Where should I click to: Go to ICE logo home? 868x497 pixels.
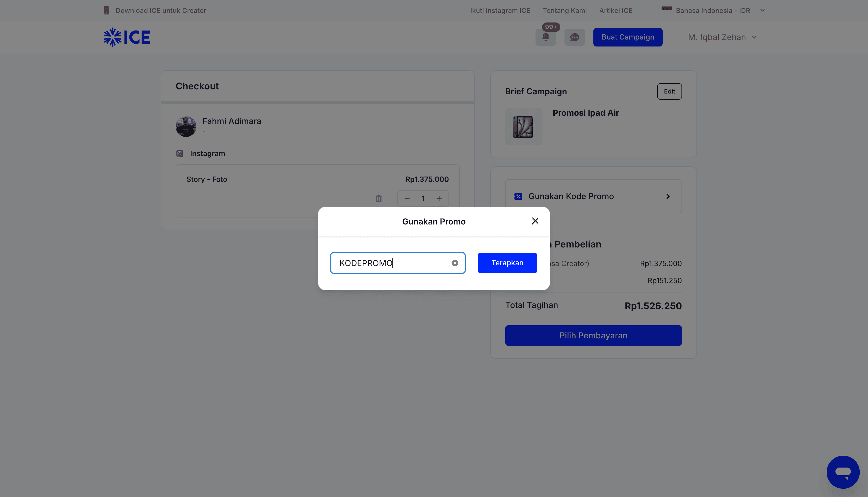tap(127, 37)
